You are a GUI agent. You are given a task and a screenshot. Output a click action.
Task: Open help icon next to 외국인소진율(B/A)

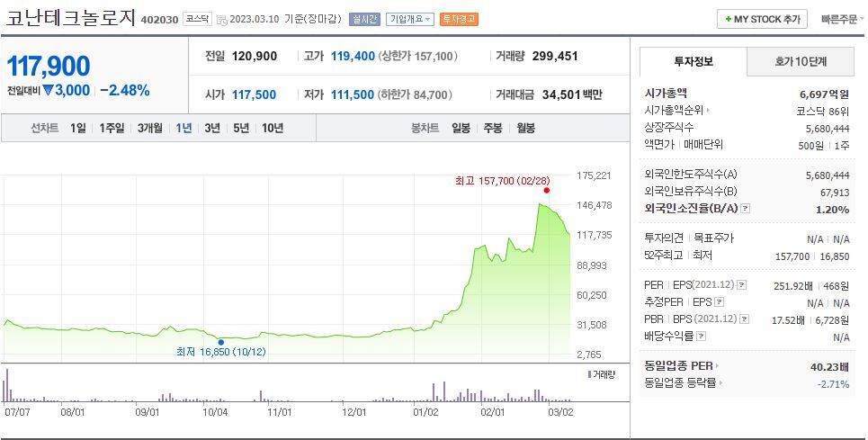pos(745,209)
